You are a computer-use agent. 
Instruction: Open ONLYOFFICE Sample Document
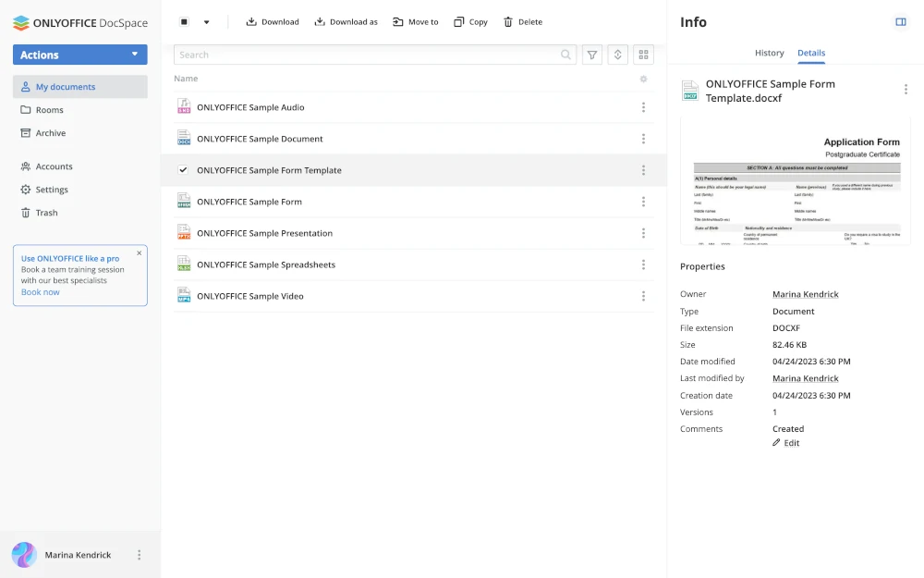pos(260,139)
